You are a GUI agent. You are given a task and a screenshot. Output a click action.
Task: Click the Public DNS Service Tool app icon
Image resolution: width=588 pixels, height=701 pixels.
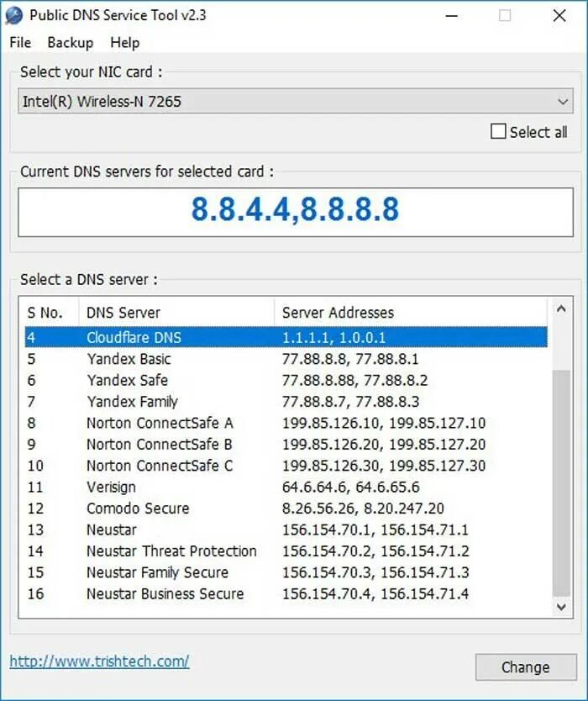pyautogui.click(x=13, y=16)
